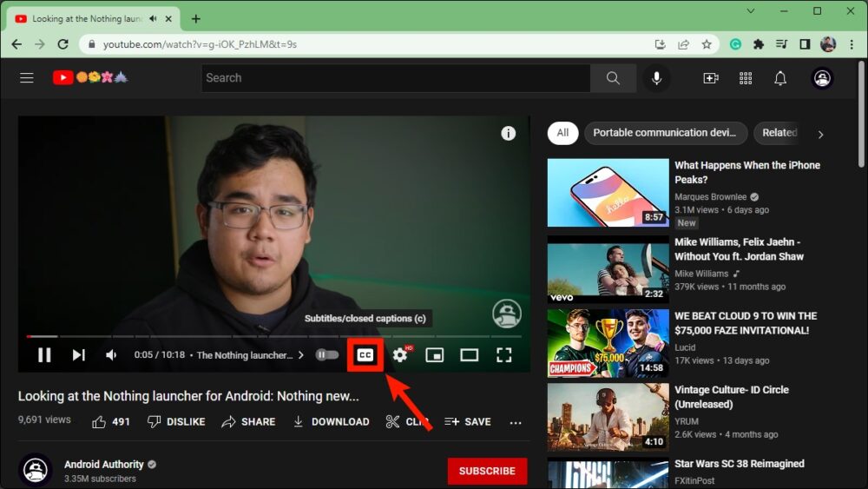The height and width of the screenshot is (489, 868).
Task: Mute the video volume speaker icon
Action: 111,355
